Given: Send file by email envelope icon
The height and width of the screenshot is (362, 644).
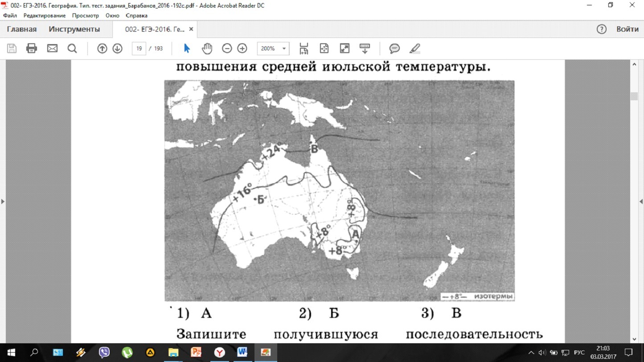Looking at the screenshot, I should point(52,48).
